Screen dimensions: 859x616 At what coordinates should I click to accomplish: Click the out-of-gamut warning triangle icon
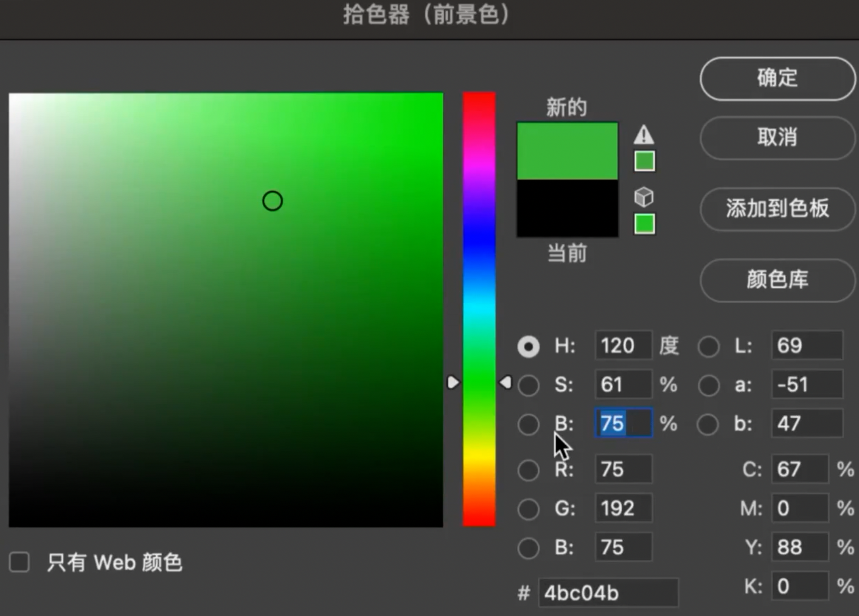pos(644,135)
